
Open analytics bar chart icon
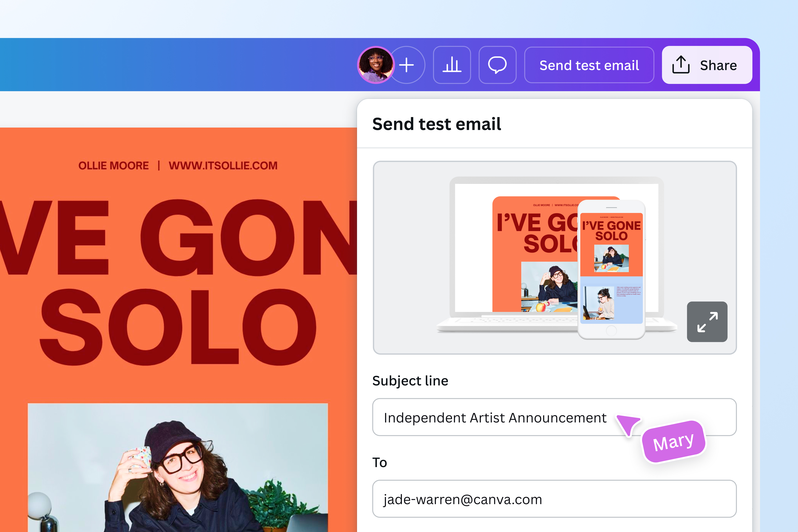(452, 65)
